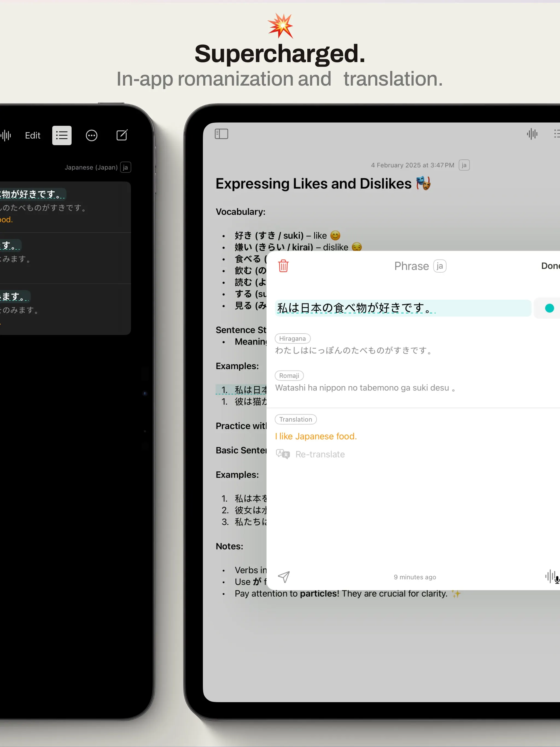Toggle the list view button on phone
Viewport: 560px width, 747px height.
[x=62, y=135]
